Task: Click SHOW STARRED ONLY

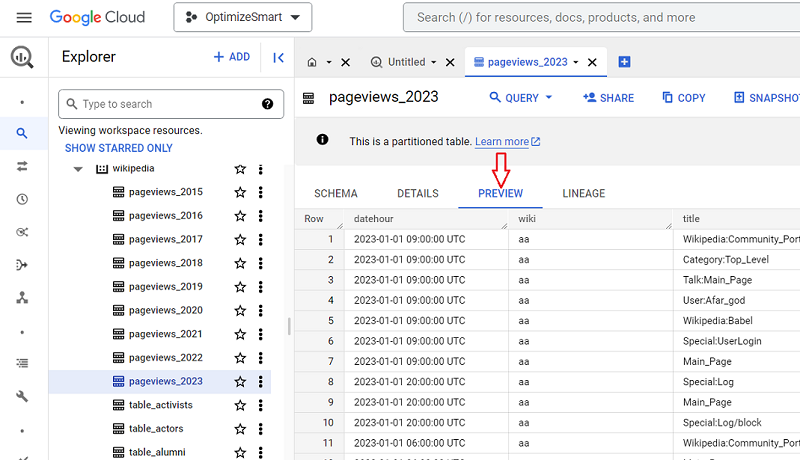Action: [x=118, y=148]
